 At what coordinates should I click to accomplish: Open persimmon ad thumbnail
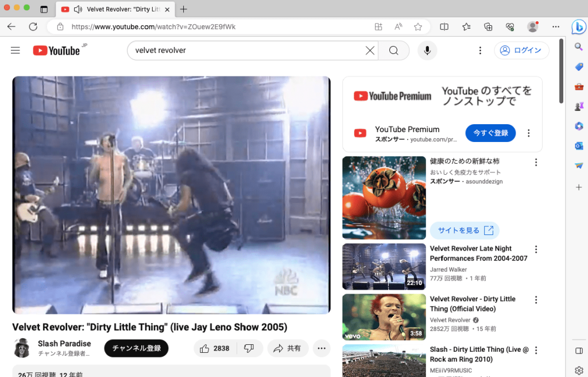coord(384,198)
